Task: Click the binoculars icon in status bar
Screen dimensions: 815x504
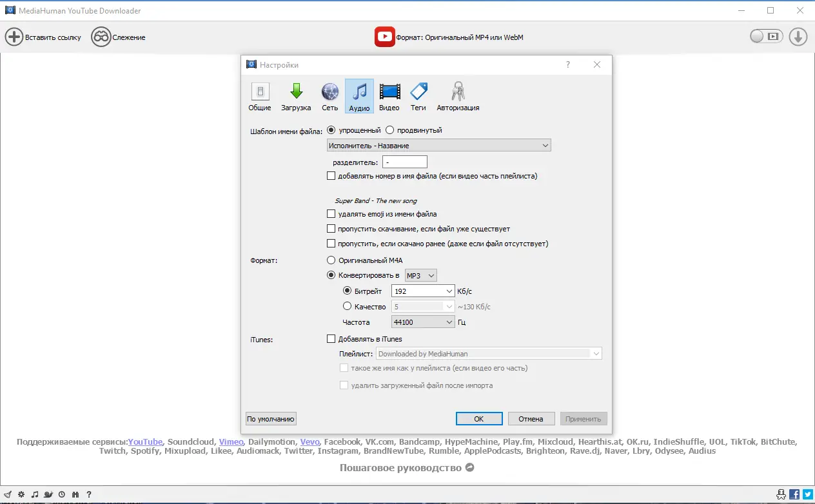Action: coord(75,494)
